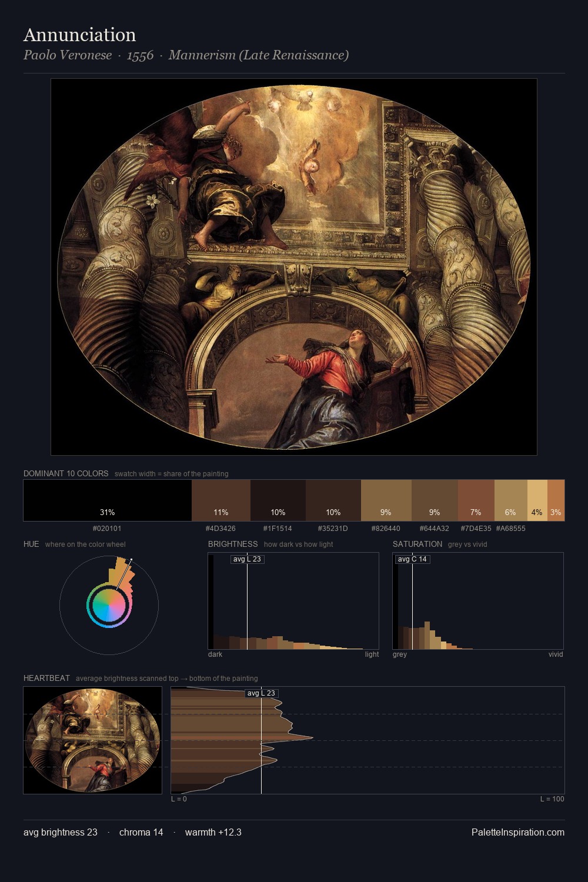Image resolution: width=588 pixels, height=882 pixels.
Task: Click hex code #35231D
Action: 333,529
